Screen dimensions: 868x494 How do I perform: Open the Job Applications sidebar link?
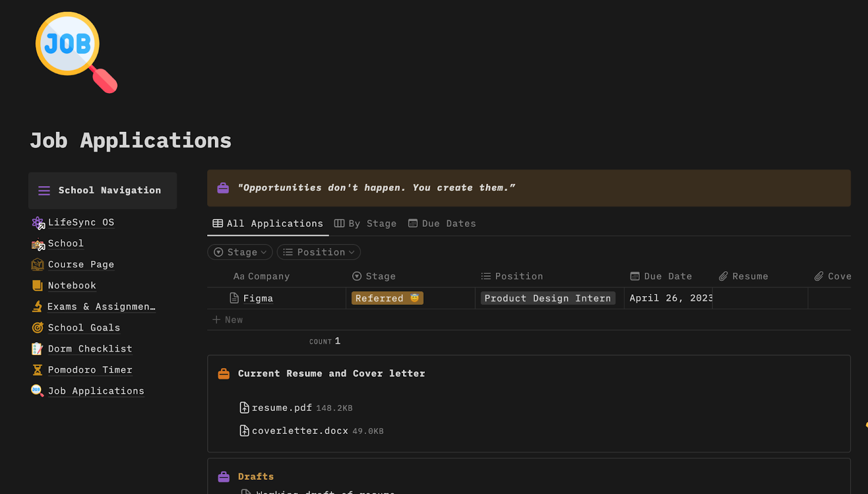point(96,391)
